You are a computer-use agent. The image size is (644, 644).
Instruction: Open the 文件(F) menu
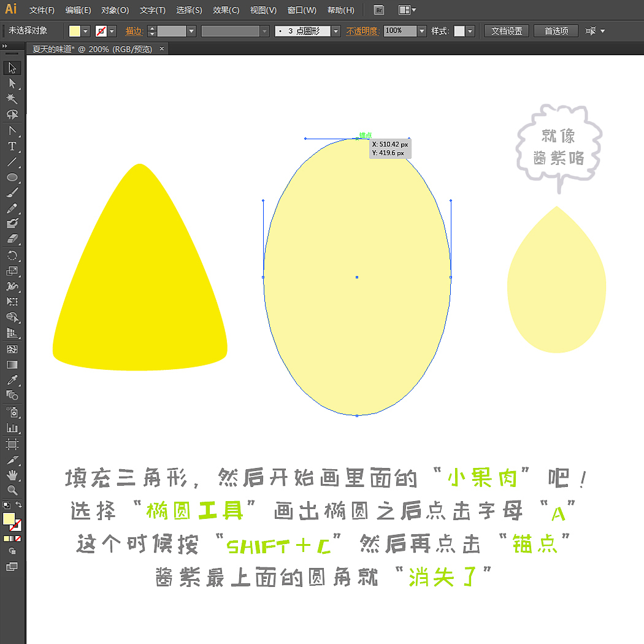[x=42, y=10]
